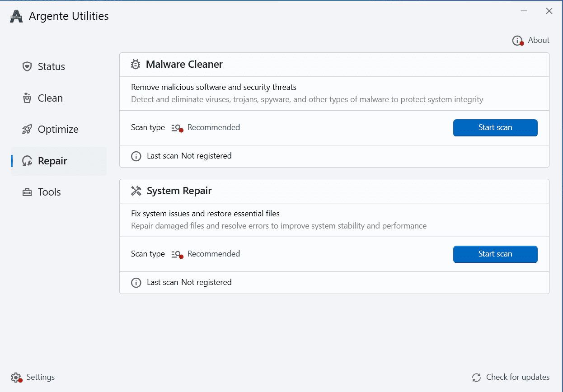Image resolution: width=563 pixels, height=392 pixels.
Task: Start the System Repair scan
Action: point(495,254)
